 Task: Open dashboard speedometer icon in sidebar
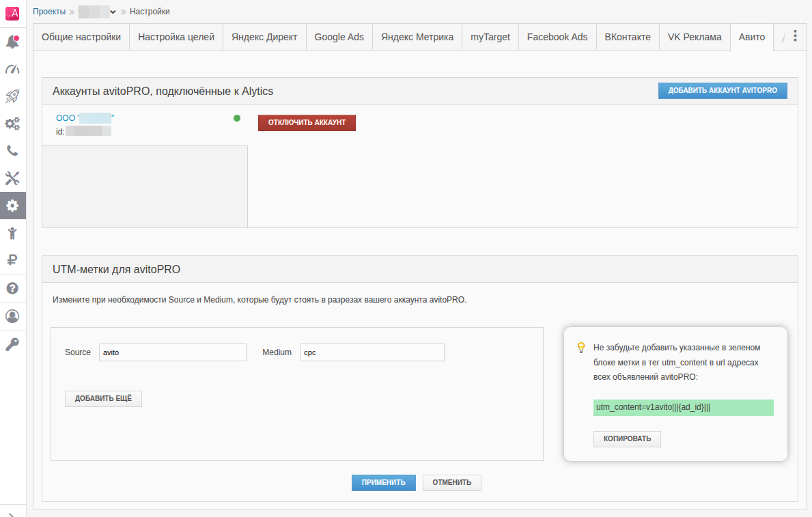(x=12, y=69)
